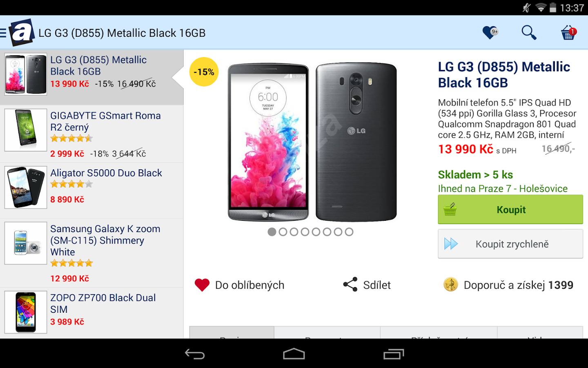Open Android recent apps button
588x368 pixels.
(x=394, y=354)
